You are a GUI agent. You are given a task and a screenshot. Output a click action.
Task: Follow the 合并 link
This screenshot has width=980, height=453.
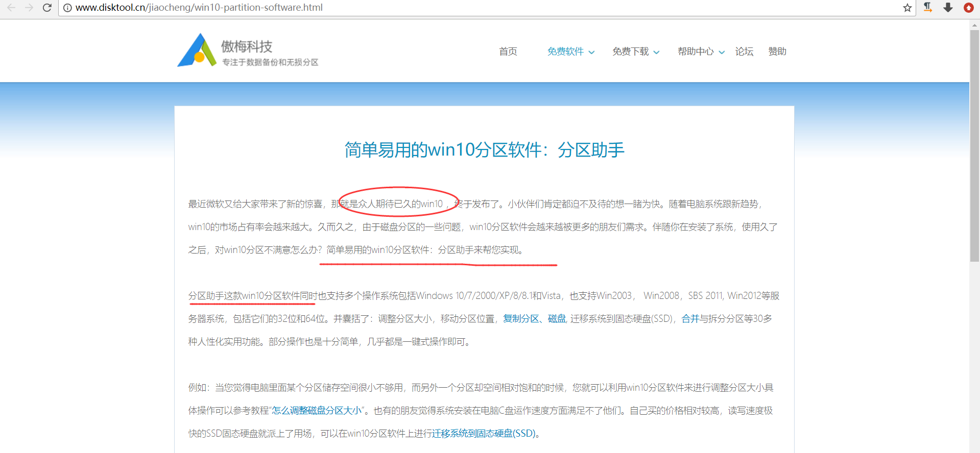click(690, 319)
